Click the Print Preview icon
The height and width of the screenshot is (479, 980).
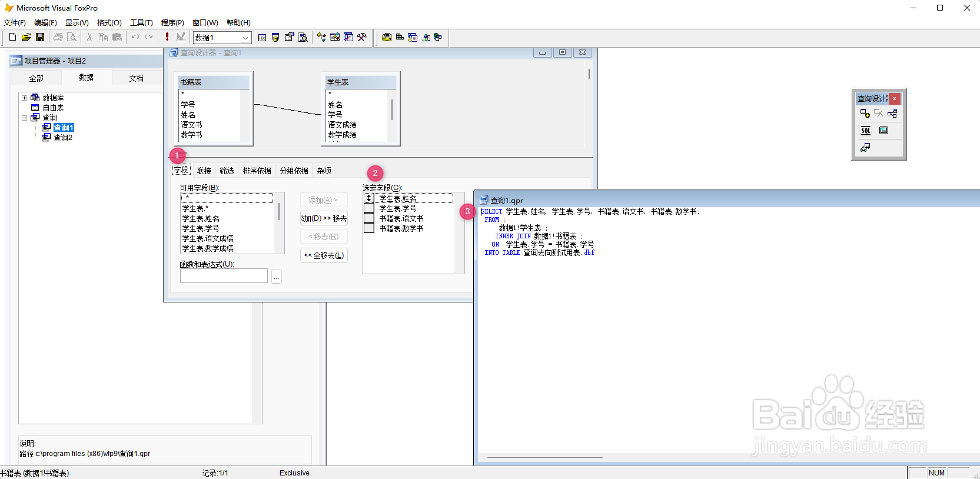click(72, 37)
